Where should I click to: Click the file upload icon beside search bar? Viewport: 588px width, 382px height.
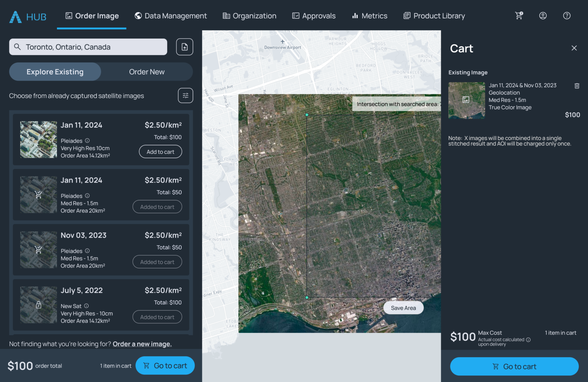pos(184,47)
